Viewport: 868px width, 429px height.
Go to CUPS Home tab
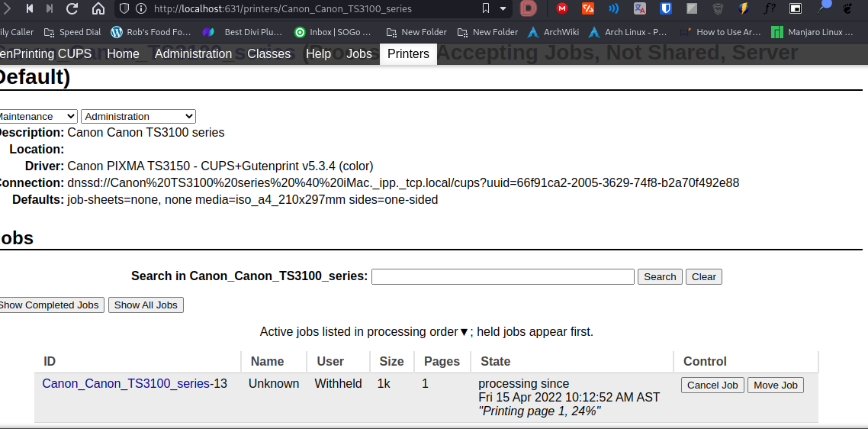123,53
